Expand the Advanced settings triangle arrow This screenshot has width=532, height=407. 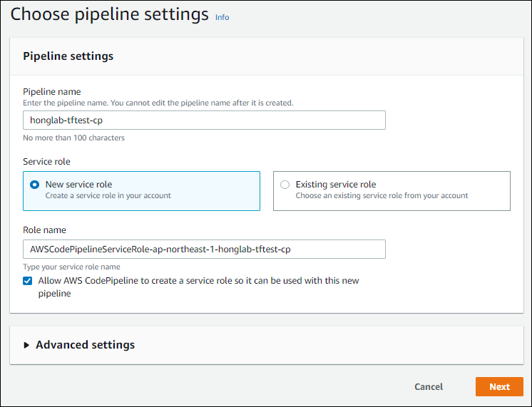coord(27,345)
